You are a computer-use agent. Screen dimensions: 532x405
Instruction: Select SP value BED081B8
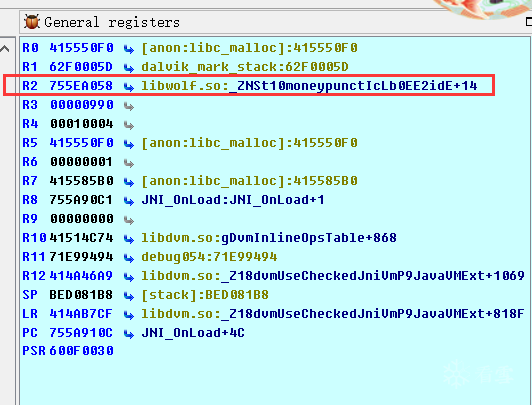click(x=81, y=295)
